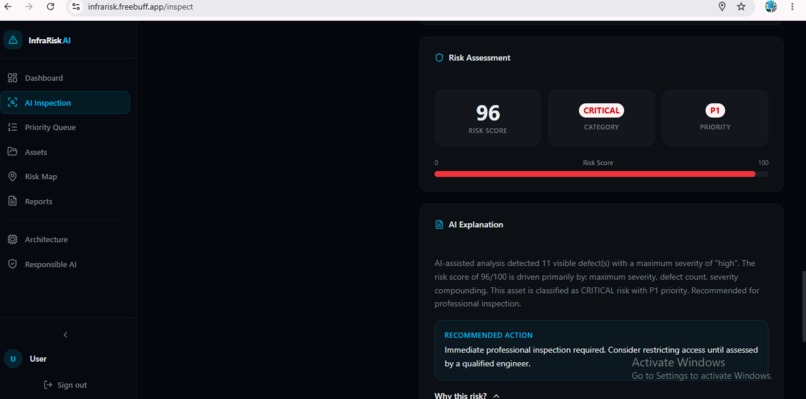Bookmark the page with the star icon
This screenshot has width=806, height=399.
click(x=741, y=7)
